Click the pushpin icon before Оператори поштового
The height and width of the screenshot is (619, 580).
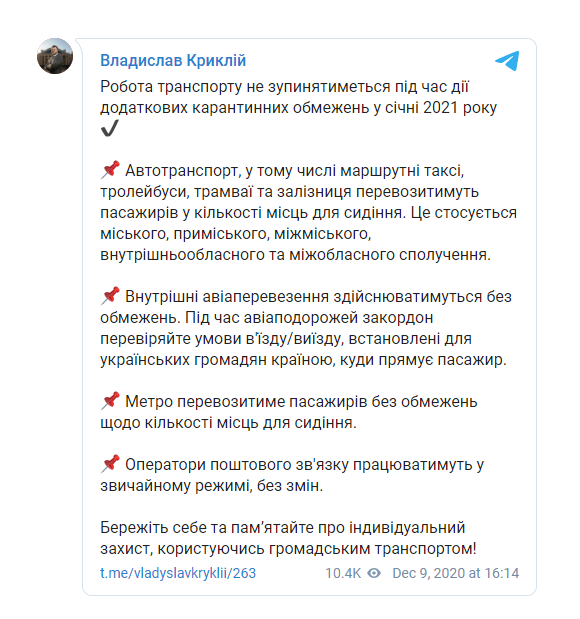pyautogui.click(x=110, y=464)
